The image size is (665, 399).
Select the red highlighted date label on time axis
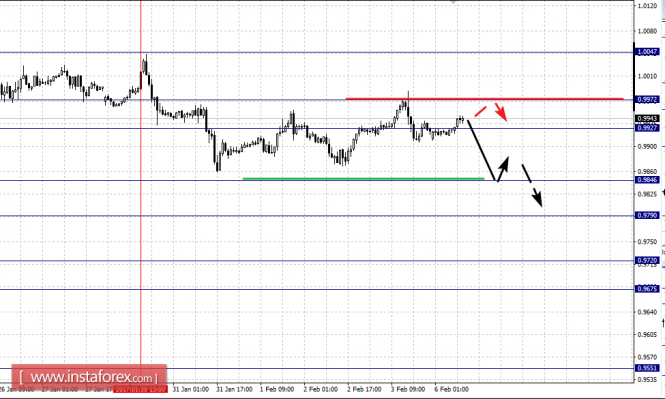point(140,389)
